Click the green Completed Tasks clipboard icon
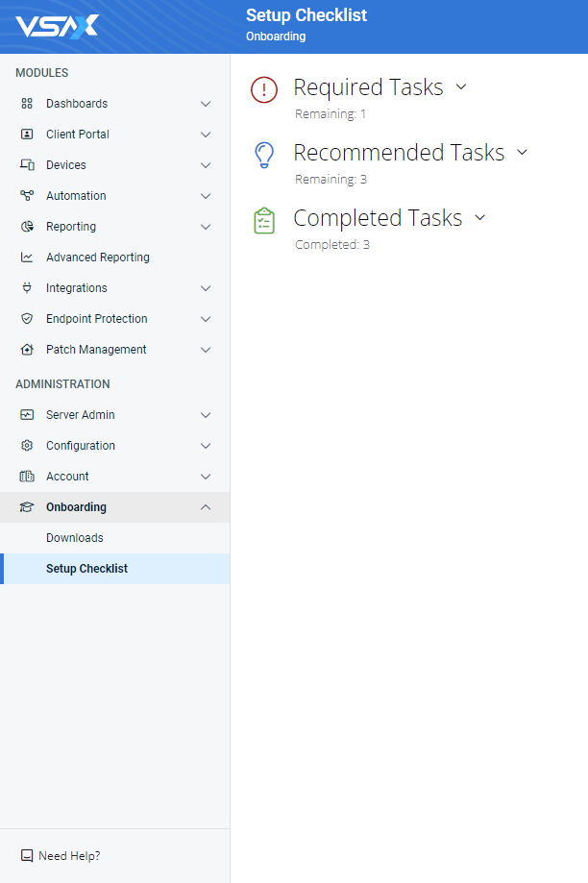 [264, 220]
